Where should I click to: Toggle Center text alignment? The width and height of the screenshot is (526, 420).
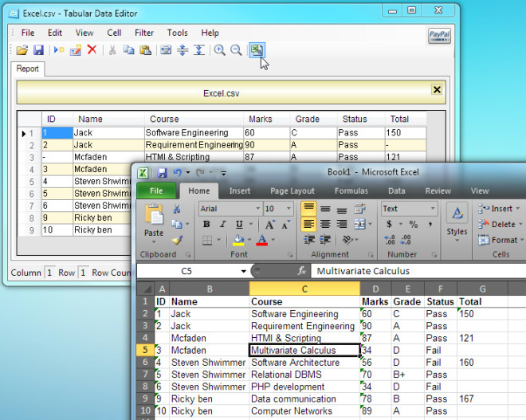[x=325, y=224]
